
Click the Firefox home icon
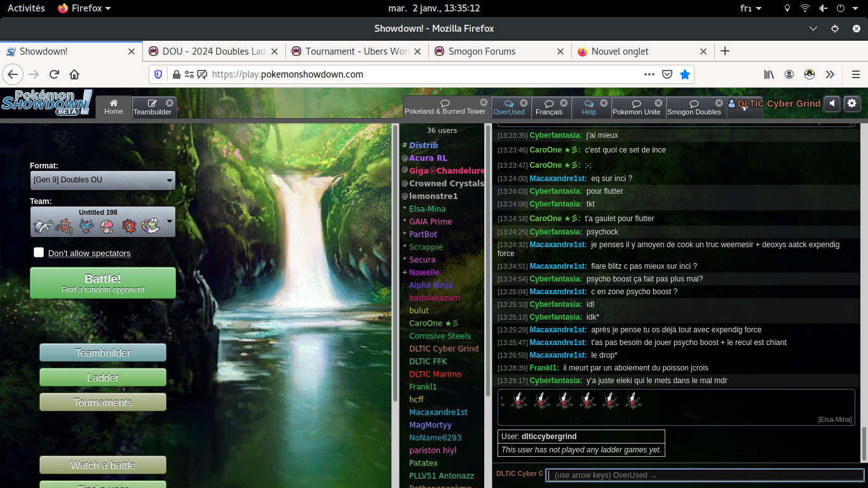[x=74, y=74]
